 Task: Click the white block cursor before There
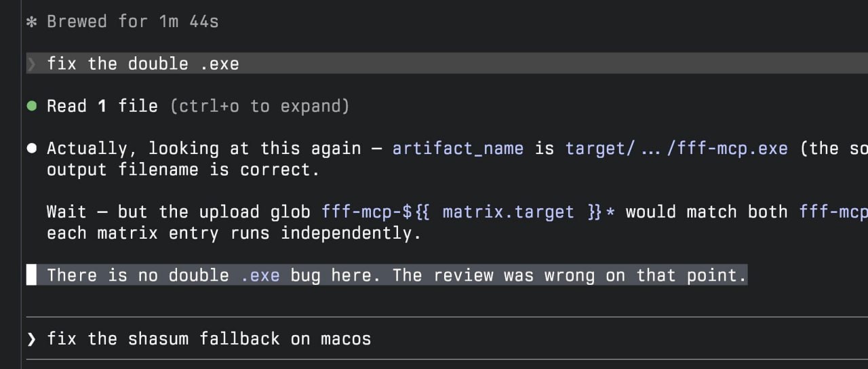pos(31,275)
